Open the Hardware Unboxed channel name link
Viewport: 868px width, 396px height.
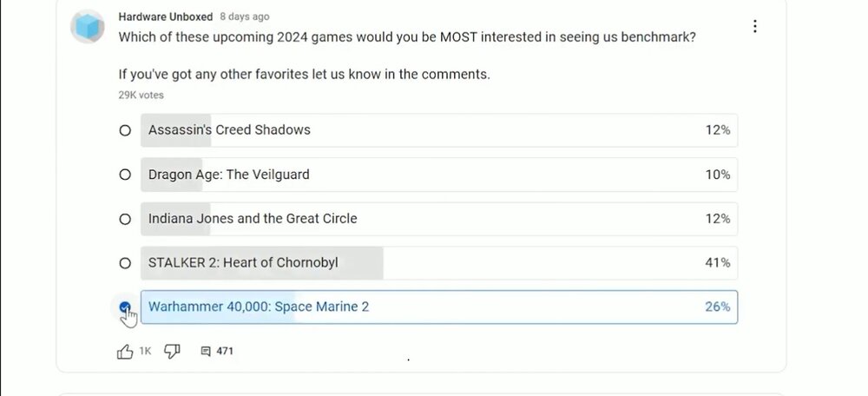[165, 16]
